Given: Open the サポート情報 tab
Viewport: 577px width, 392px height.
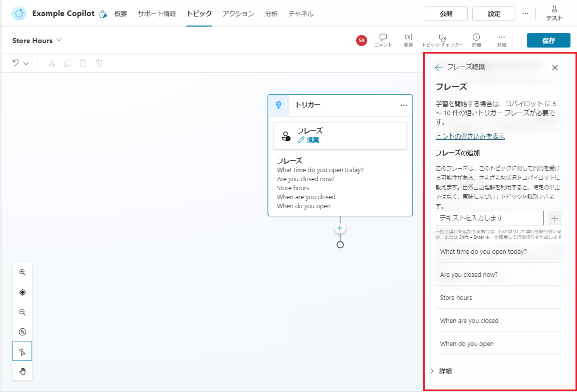Looking at the screenshot, I should [157, 14].
